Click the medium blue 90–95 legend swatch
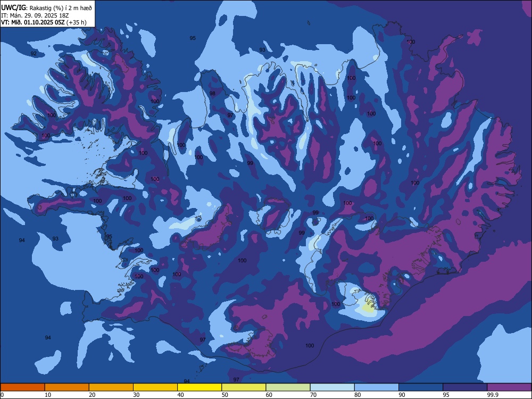This screenshot has height=399, width=532. pos(421,387)
